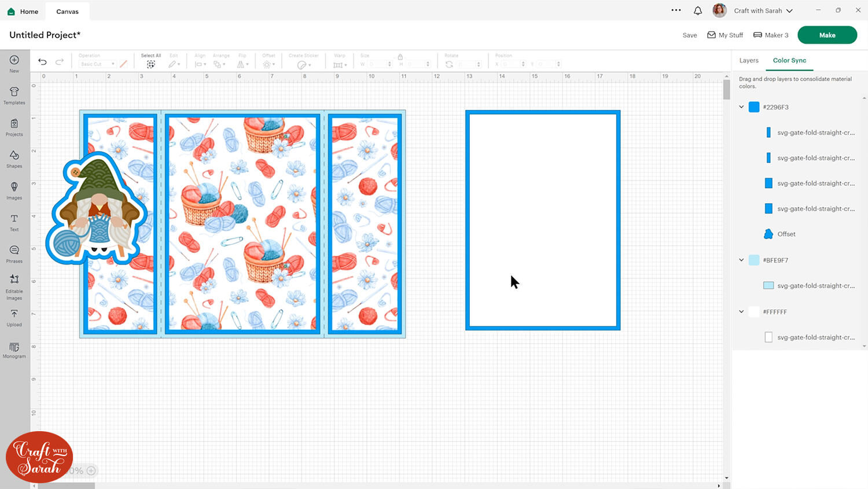Click the linetype color swatch beside Operation
Image resolution: width=868 pixels, height=489 pixels.
pos(123,64)
